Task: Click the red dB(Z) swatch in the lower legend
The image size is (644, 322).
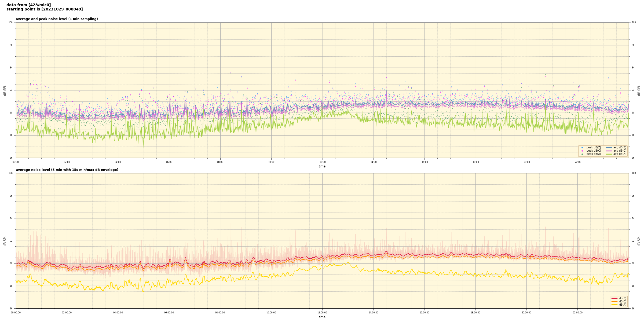Action: coord(614,298)
